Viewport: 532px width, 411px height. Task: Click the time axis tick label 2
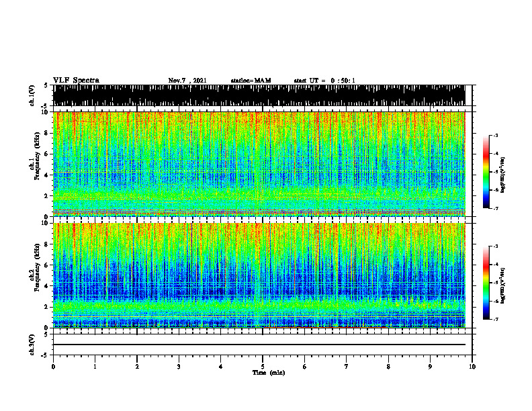click(137, 367)
